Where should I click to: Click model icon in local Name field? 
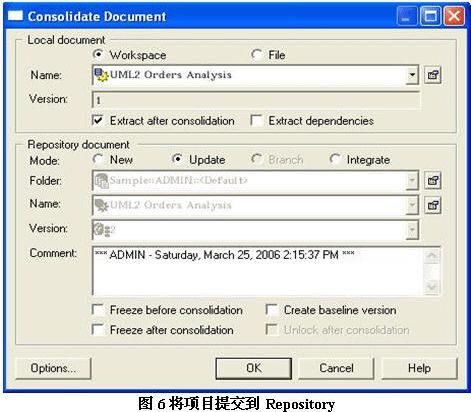pos(101,75)
